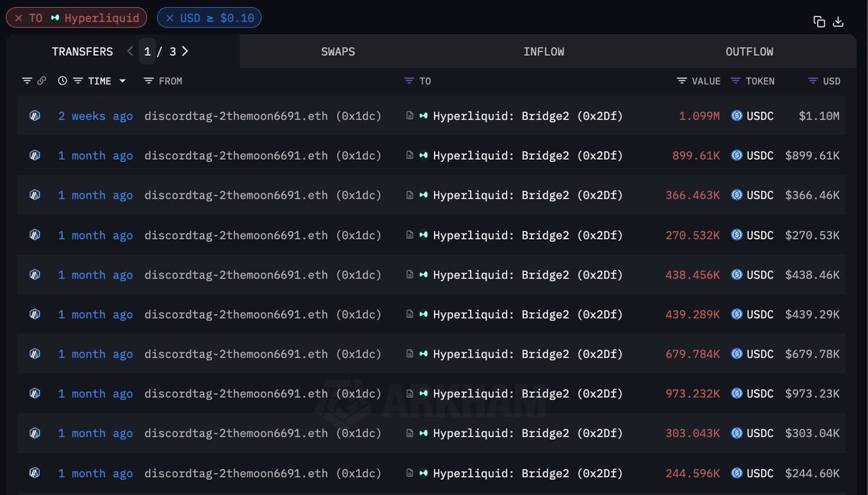Remove the TO Hyperliquid filter chip
The width and height of the screenshot is (868, 495).
[x=19, y=18]
